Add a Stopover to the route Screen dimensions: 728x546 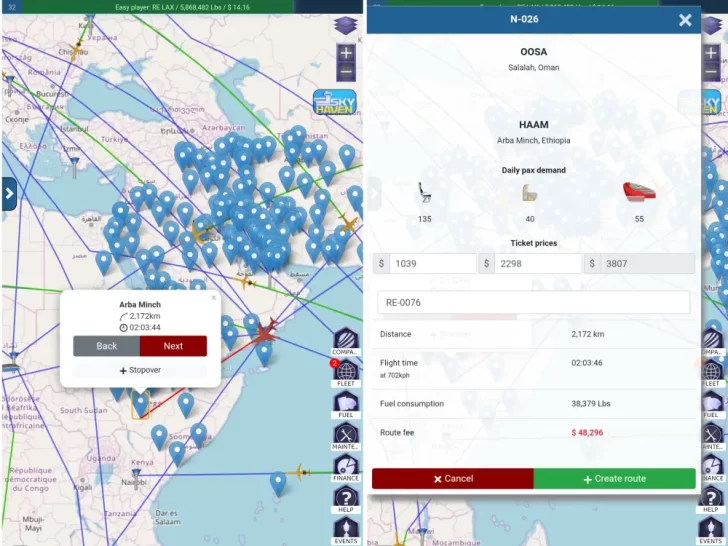coord(140,370)
